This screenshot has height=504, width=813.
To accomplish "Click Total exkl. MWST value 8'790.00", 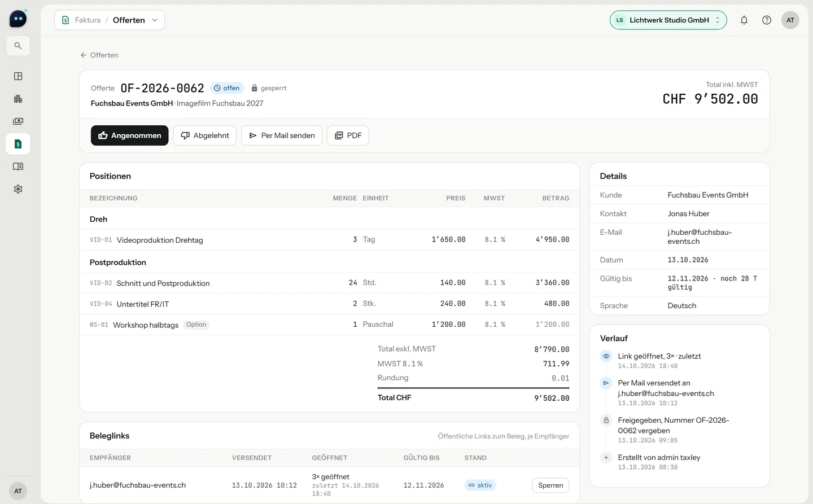I will pos(552,349).
